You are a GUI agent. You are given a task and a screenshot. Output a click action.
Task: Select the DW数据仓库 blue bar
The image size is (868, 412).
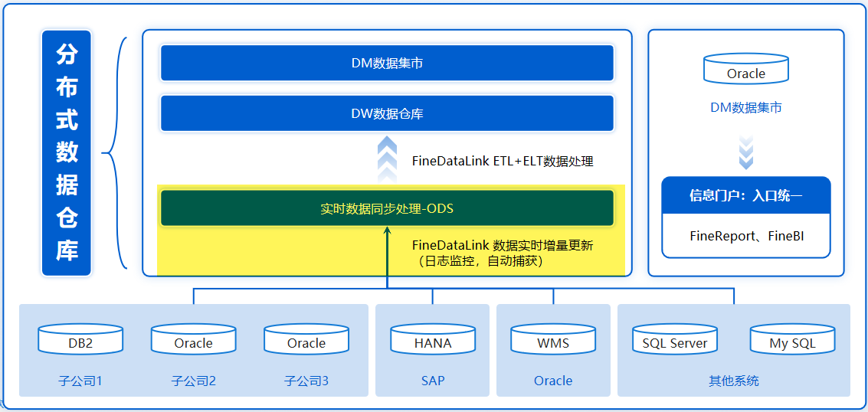point(387,113)
